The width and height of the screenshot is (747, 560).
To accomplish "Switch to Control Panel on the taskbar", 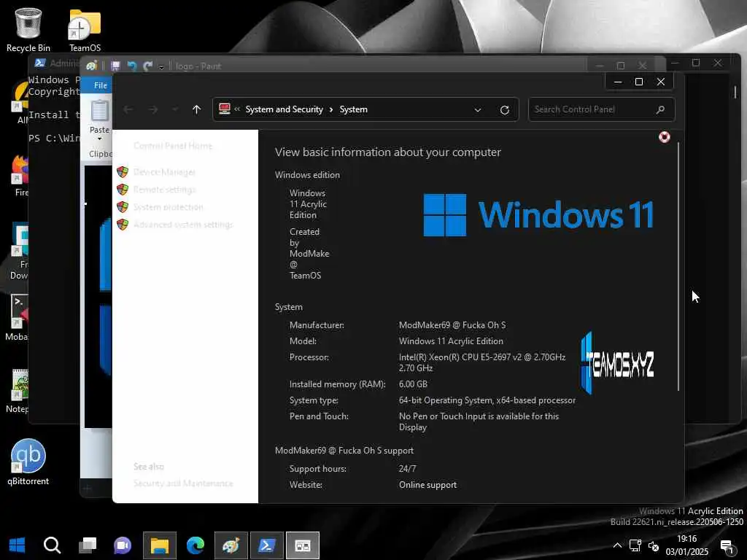I will [303, 545].
